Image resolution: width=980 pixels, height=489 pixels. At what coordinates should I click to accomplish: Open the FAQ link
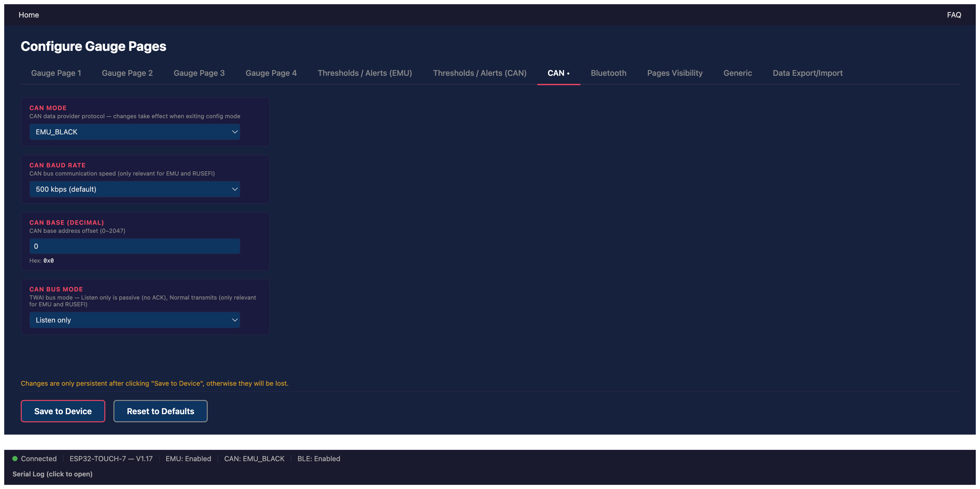pos(954,15)
